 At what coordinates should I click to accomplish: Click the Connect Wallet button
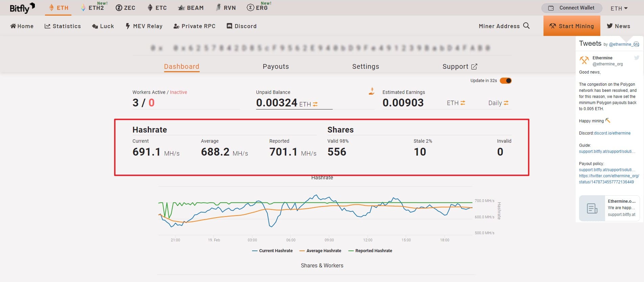[x=572, y=8]
